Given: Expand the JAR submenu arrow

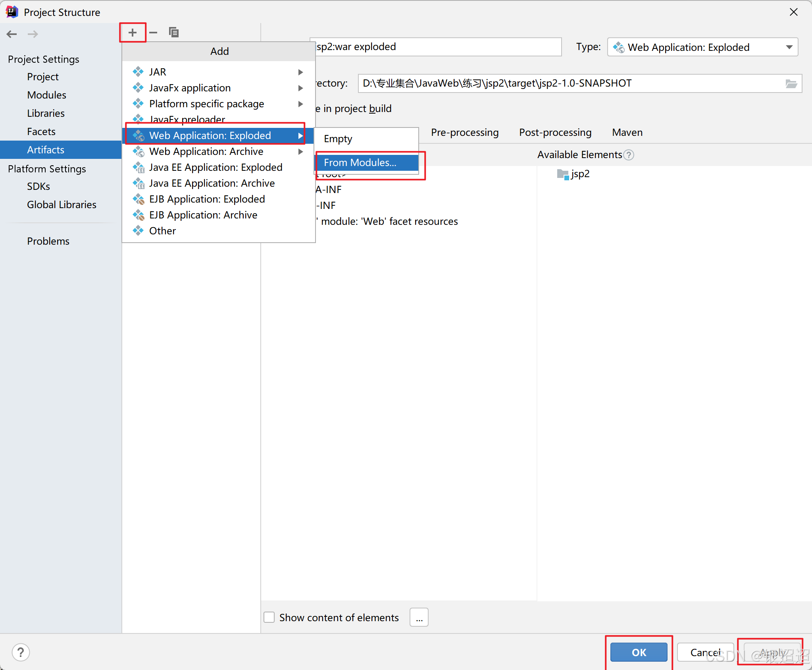Looking at the screenshot, I should 300,72.
